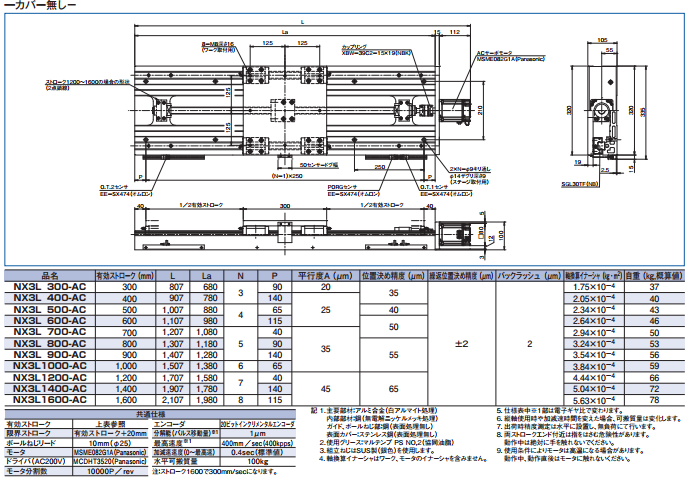The image size is (695, 483).
Task: Select the product name NX3L 700-AC
Action: point(50,332)
